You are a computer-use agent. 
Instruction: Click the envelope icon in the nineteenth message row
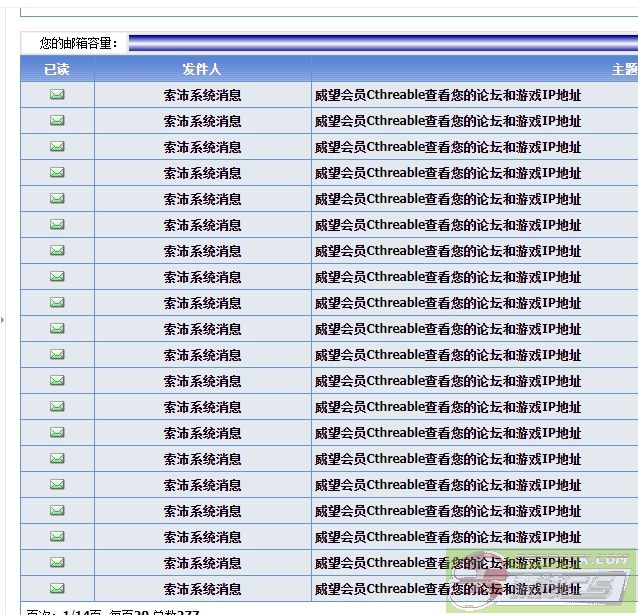tap(57, 562)
